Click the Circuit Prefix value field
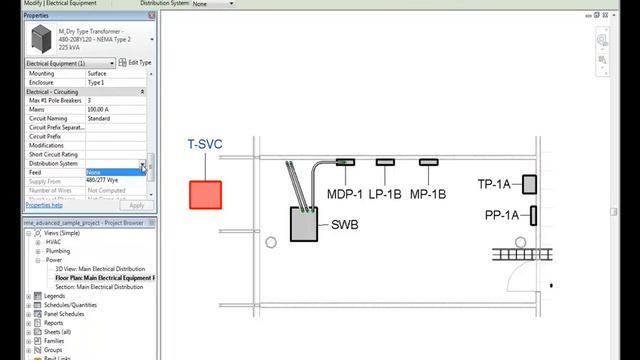 coord(116,136)
